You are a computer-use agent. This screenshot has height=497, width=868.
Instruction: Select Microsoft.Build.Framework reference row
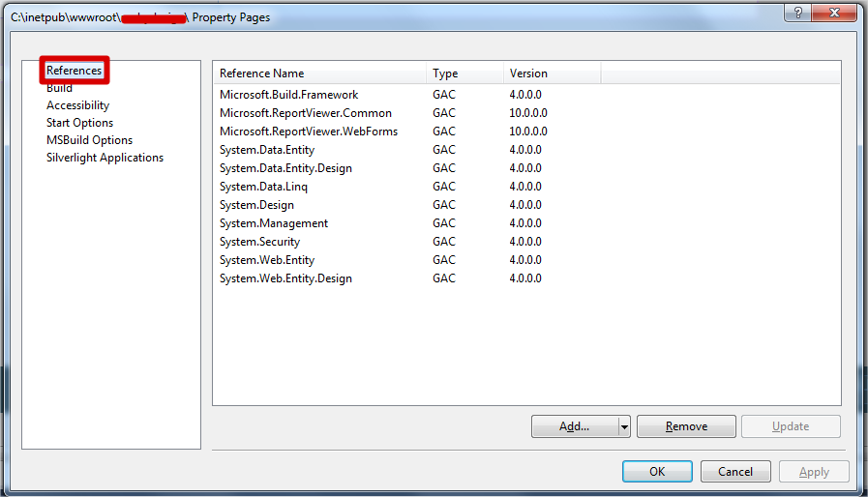288,95
